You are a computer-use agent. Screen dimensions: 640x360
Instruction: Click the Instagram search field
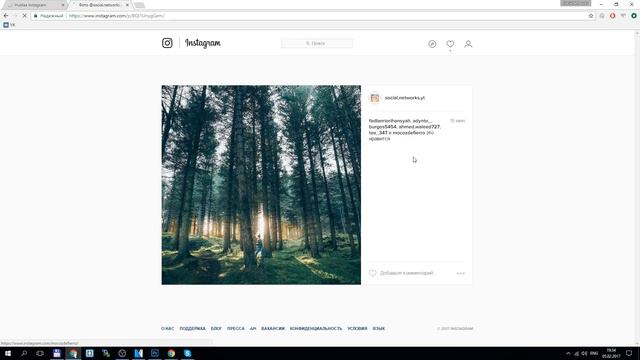coord(317,43)
